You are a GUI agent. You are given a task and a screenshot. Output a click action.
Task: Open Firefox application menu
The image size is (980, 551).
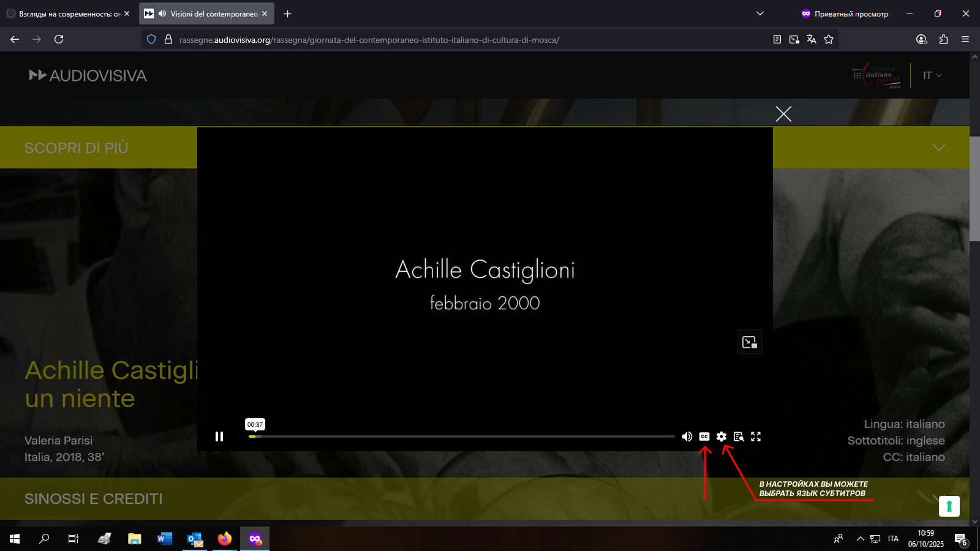click(x=965, y=39)
